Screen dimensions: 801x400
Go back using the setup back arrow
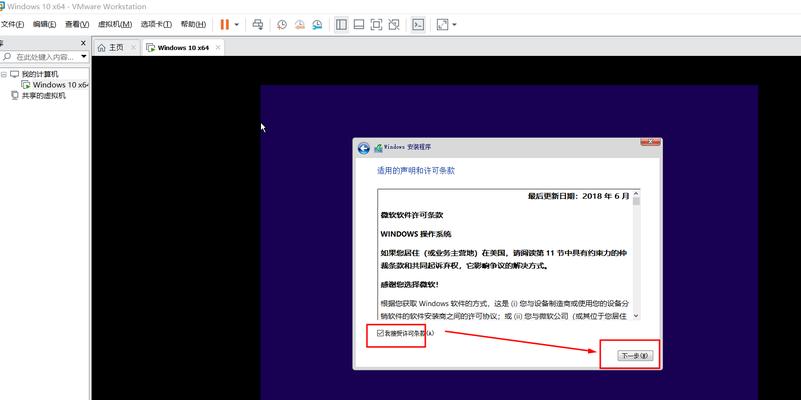click(364, 148)
